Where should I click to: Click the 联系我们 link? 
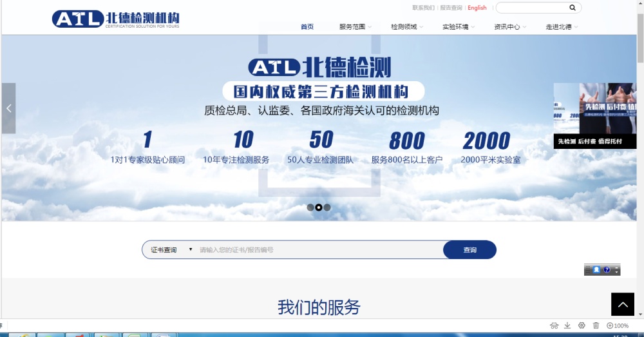pyautogui.click(x=424, y=8)
